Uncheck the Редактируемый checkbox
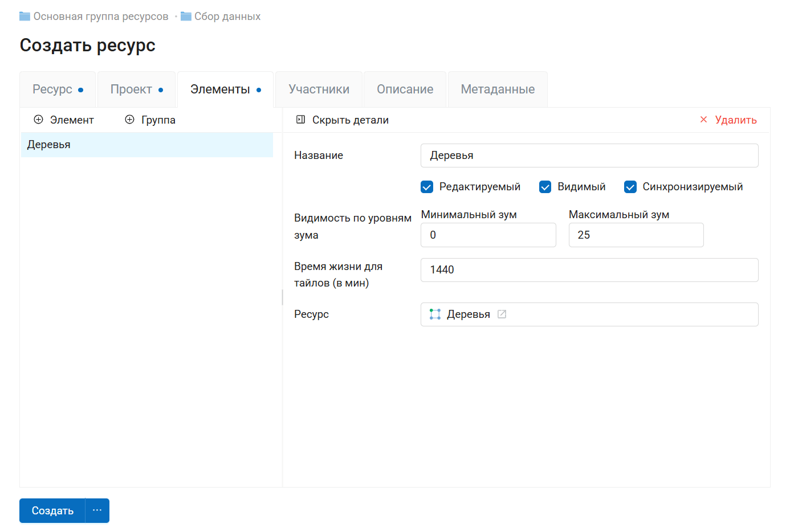Viewport: 786px width, 532px height. (x=427, y=186)
